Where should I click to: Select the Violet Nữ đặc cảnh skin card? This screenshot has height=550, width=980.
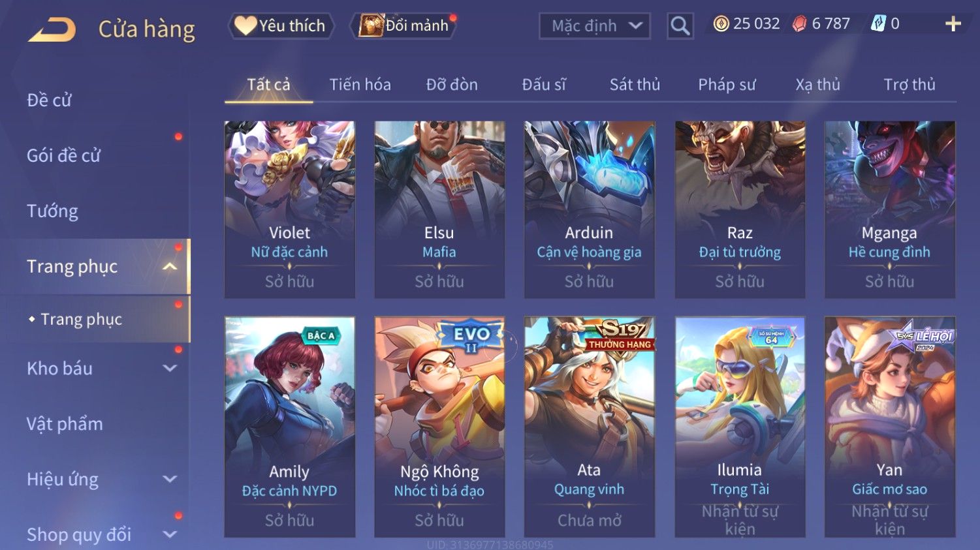click(x=290, y=209)
